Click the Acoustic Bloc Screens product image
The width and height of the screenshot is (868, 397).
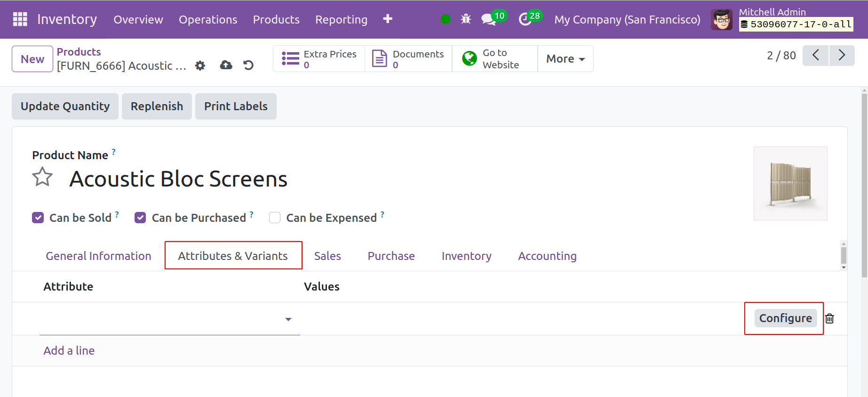click(x=790, y=183)
